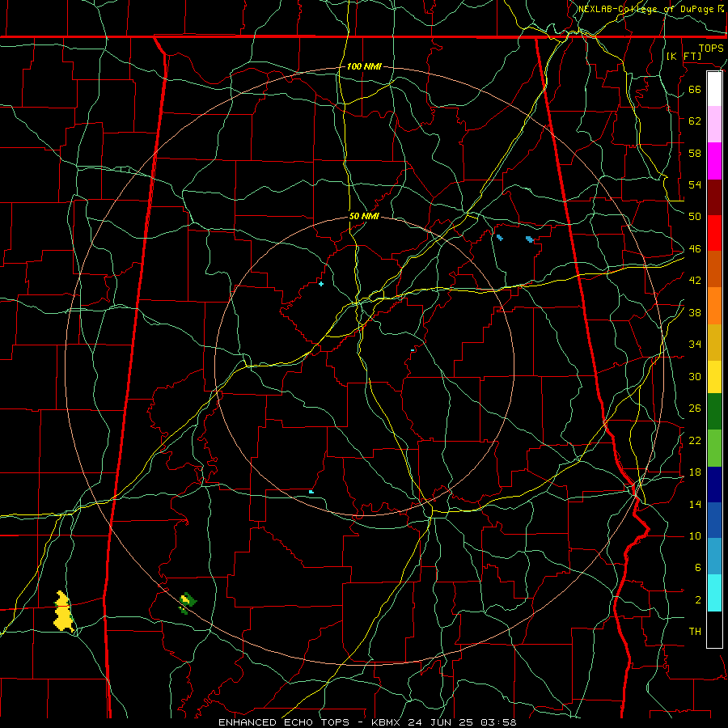Pick the gold legend color swatch
Viewport: 728px width, 728px height.
point(714,341)
